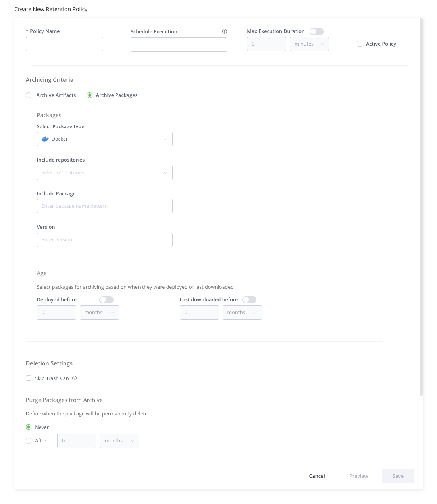Click the Skip Trash Can help icon
The height and width of the screenshot is (504, 437).
click(x=74, y=378)
